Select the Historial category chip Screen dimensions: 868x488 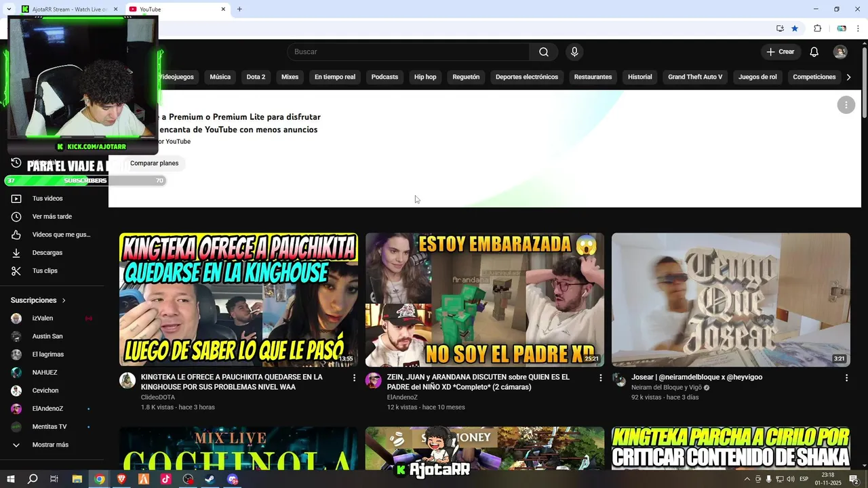point(639,77)
